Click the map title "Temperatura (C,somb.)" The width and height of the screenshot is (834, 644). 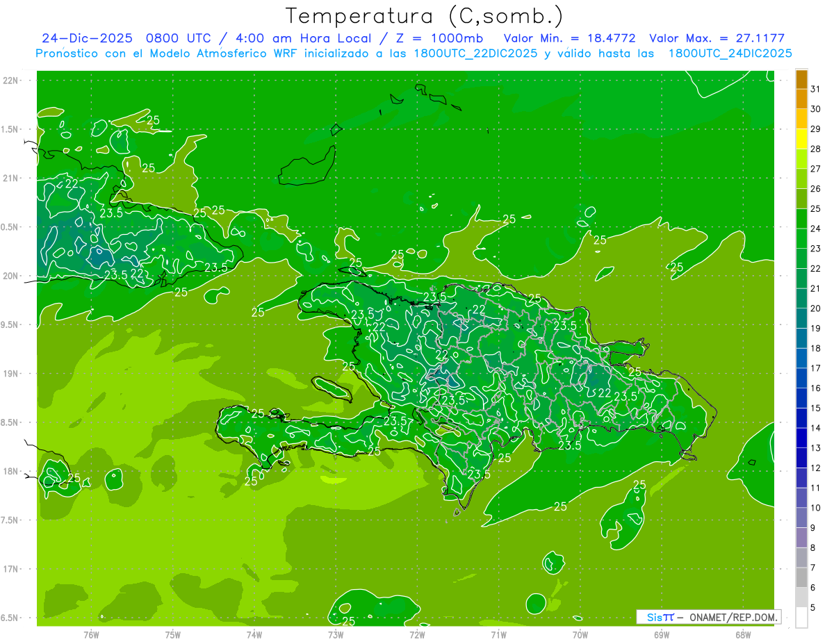click(424, 15)
